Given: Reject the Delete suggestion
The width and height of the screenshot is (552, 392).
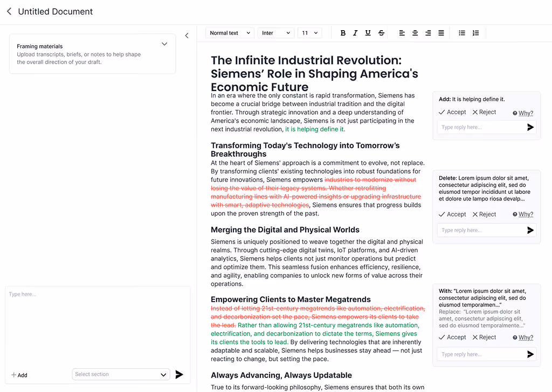Looking at the screenshot, I should (x=484, y=214).
